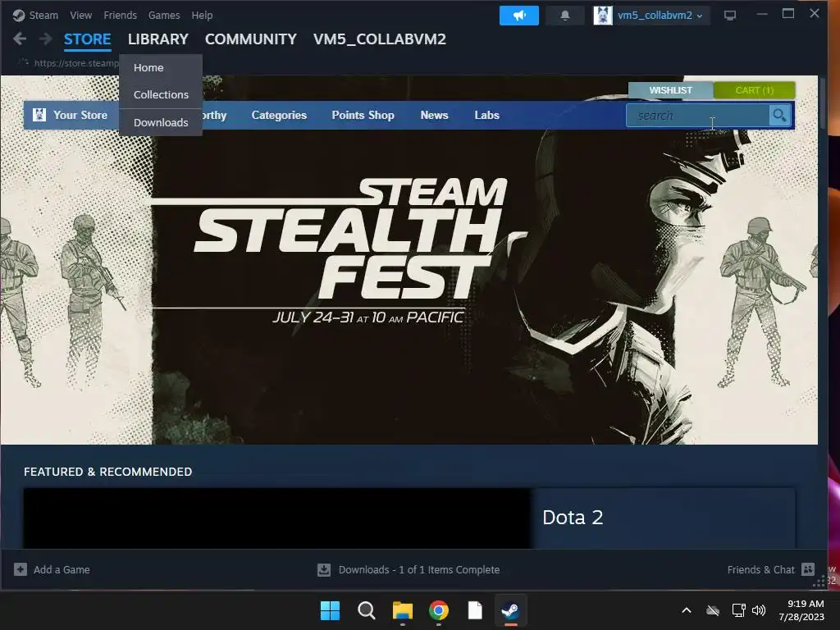Click the store URL address text
The height and width of the screenshot is (630, 840).
tap(76, 63)
